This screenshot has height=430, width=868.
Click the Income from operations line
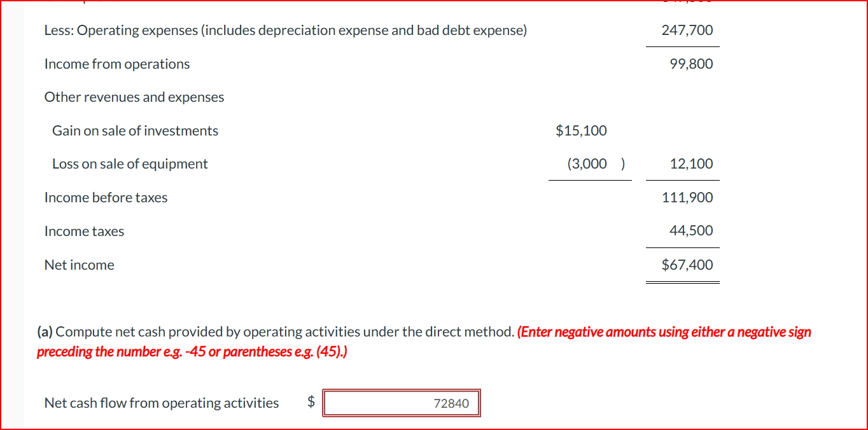pos(116,64)
